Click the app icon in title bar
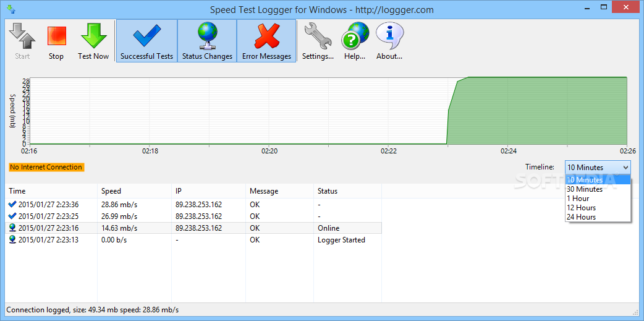Image resolution: width=644 pixels, height=321 pixels. click(12, 9)
